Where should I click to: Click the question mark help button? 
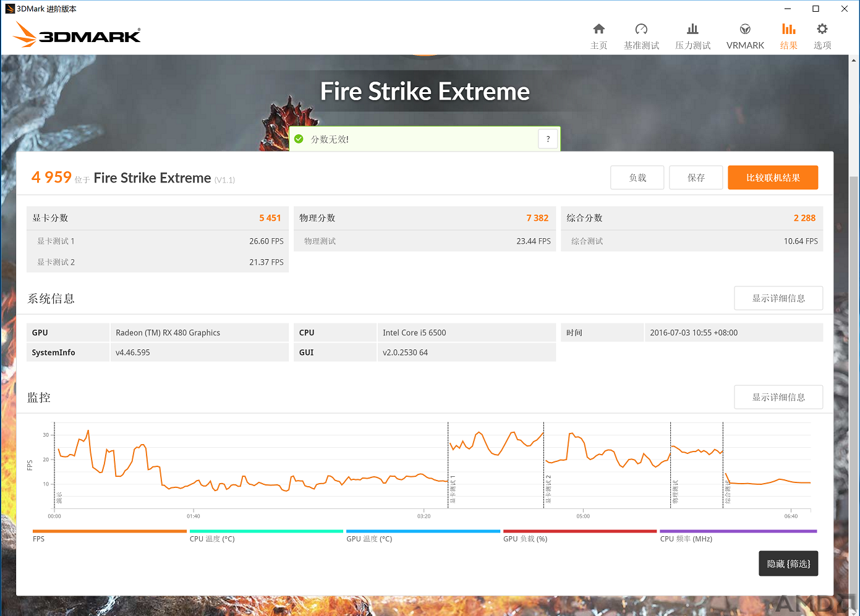pyautogui.click(x=548, y=139)
